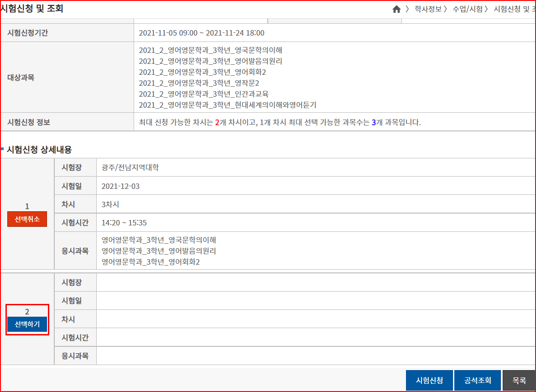Click the 시험신청 상세내용 section heading
The width and height of the screenshot is (536, 392).
[39, 150]
